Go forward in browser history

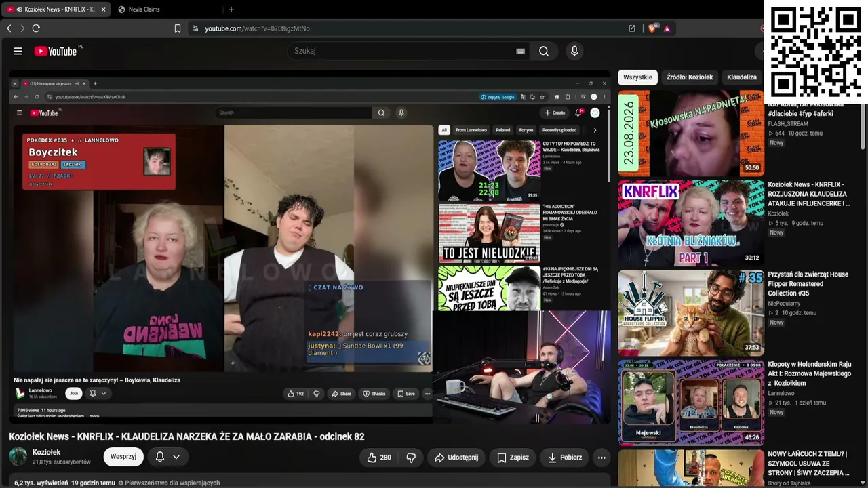(22, 28)
